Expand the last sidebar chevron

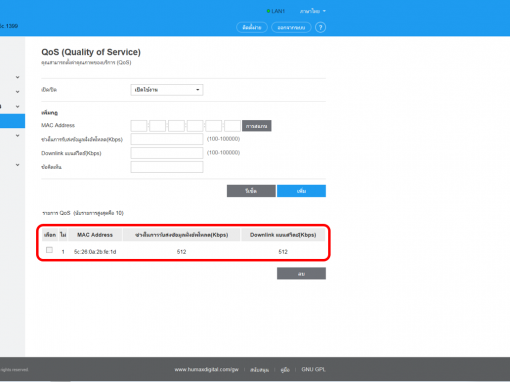(x=18, y=165)
